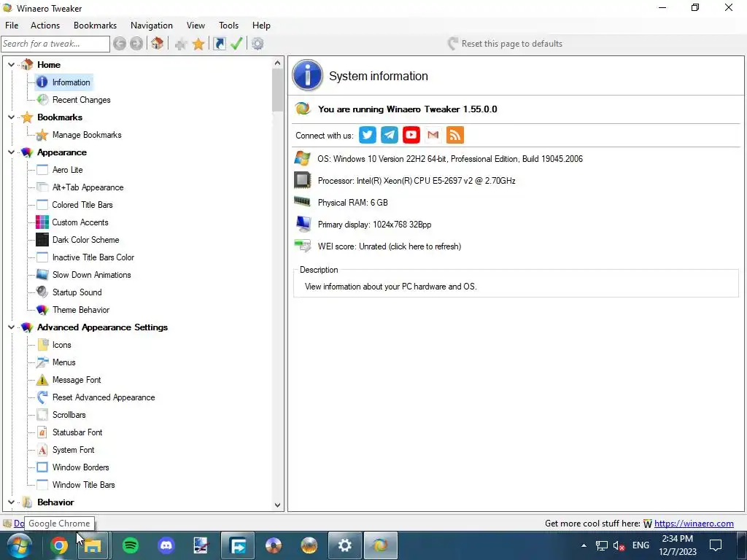Click the Message Font warning icon
Viewport: 747px width, 560px height.
coord(42,380)
